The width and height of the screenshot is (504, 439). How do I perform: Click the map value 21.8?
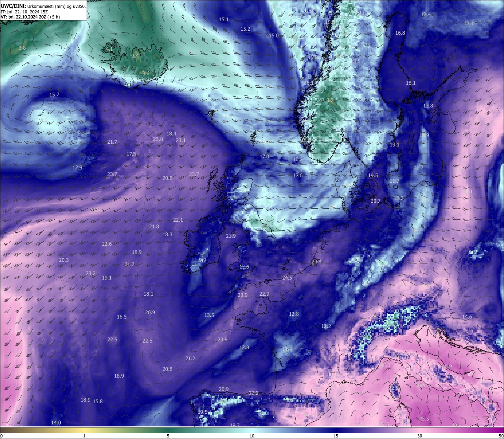point(154,226)
